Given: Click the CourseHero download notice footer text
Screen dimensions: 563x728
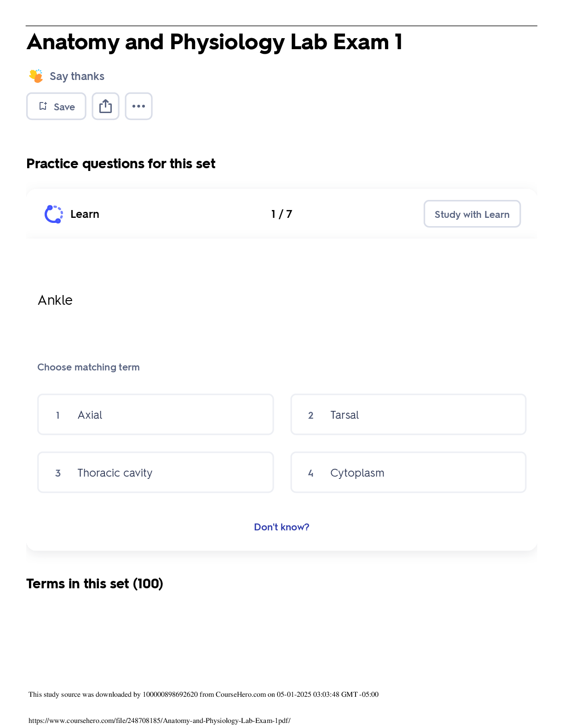Looking at the screenshot, I should pos(203,694).
